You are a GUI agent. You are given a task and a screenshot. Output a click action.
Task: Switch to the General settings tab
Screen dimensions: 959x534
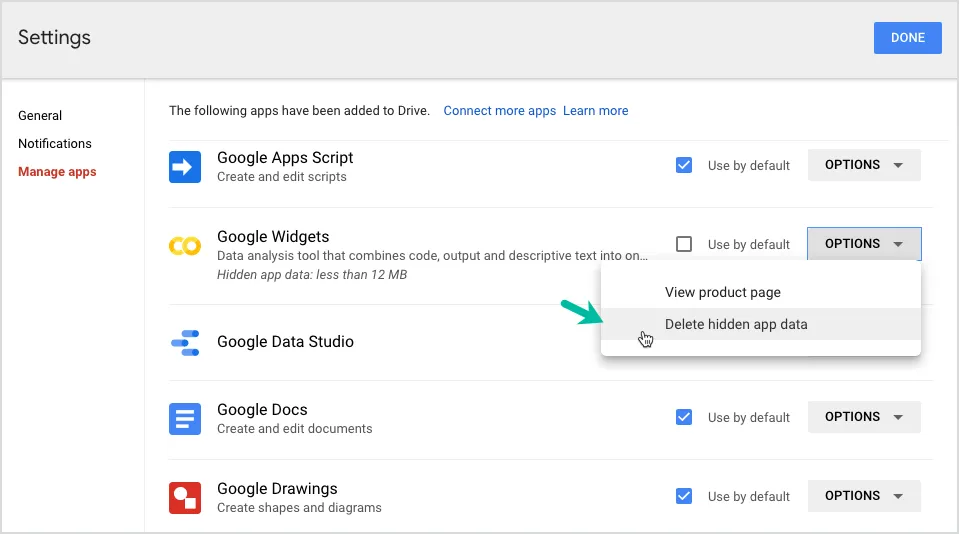point(40,116)
